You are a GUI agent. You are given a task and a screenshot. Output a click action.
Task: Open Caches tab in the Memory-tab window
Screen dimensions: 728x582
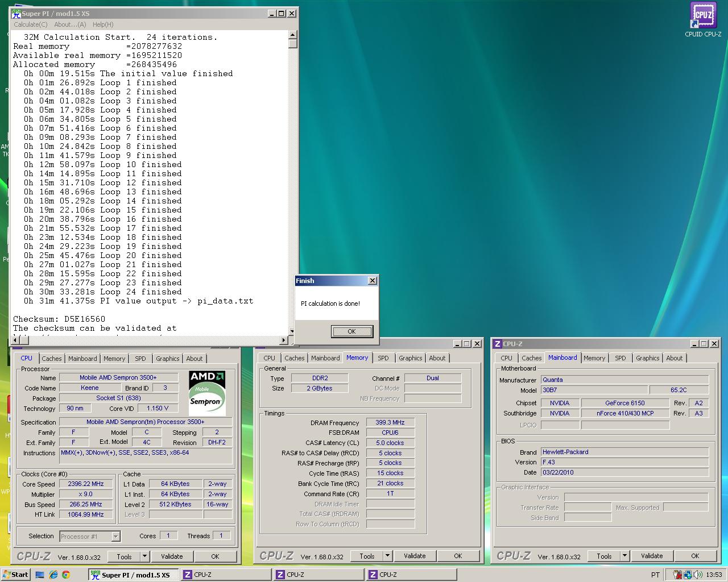[x=295, y=358]
